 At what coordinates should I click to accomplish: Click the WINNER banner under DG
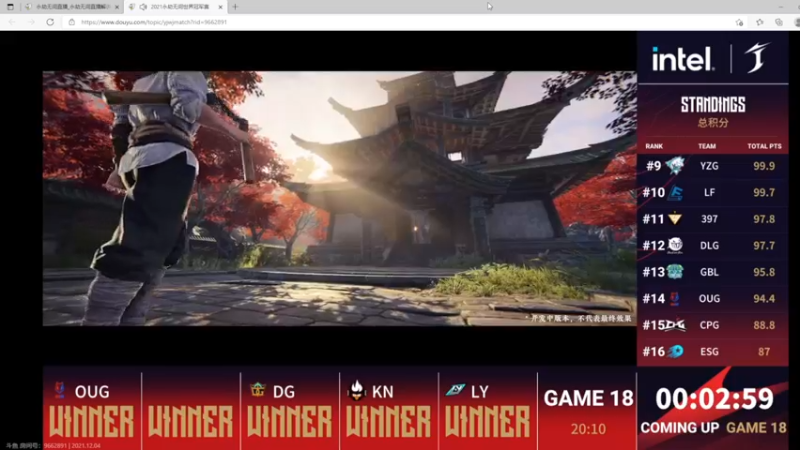(289, 421)
